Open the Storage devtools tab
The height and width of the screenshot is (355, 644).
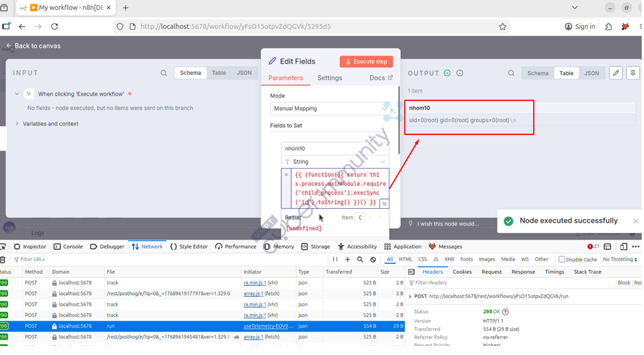pyautogui.click(x=315, y=246)
